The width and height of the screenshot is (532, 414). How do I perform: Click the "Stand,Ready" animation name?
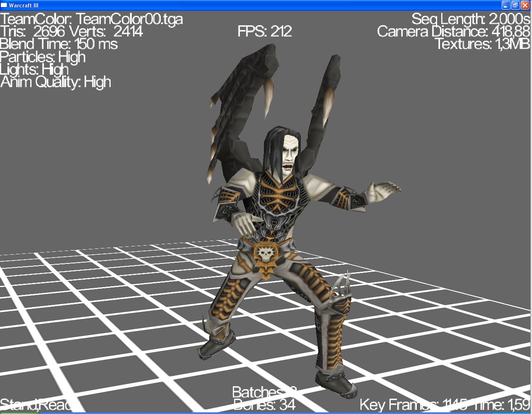point(40,404)
